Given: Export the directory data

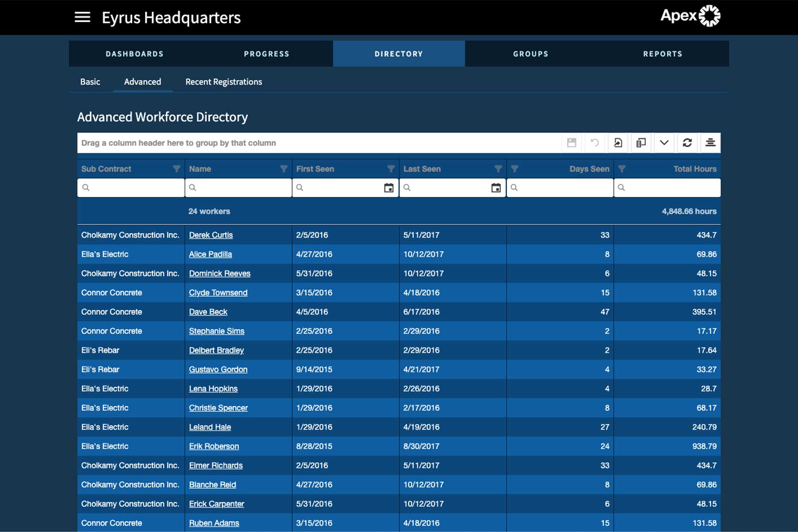Looking at the screenshot, I should [x=618, y=143].
